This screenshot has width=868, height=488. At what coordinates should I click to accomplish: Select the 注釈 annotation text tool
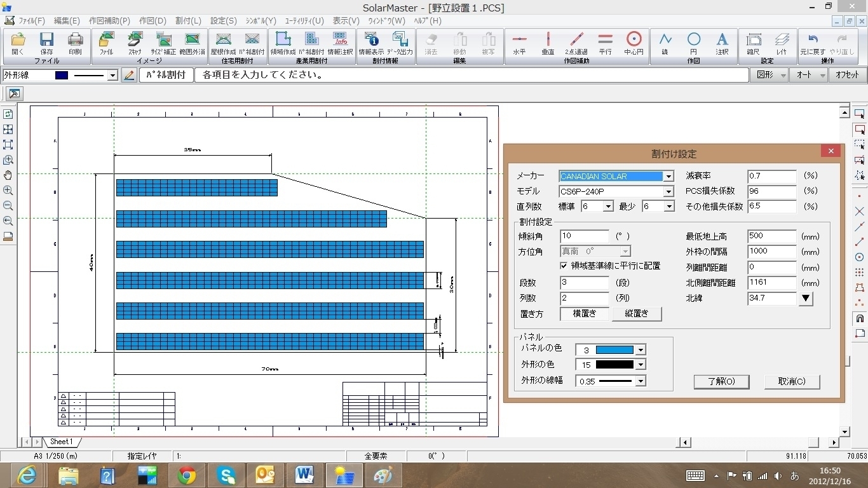coord(722,43)
